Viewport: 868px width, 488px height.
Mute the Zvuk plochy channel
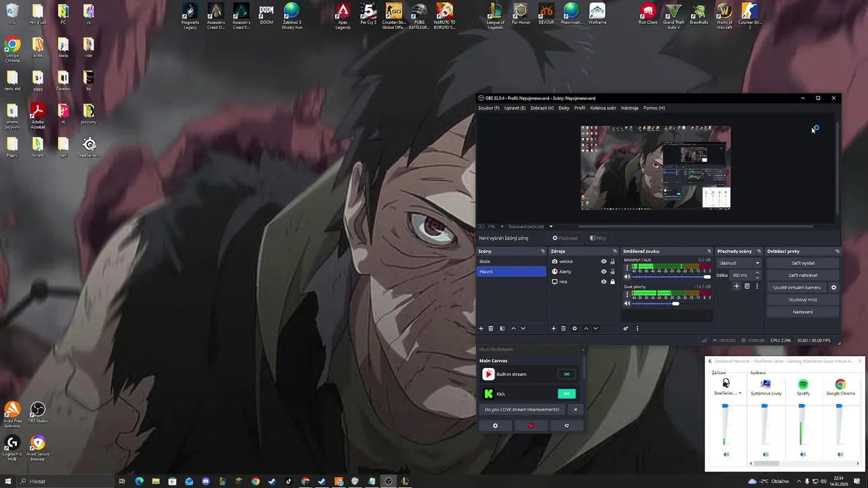click(627, 304)
